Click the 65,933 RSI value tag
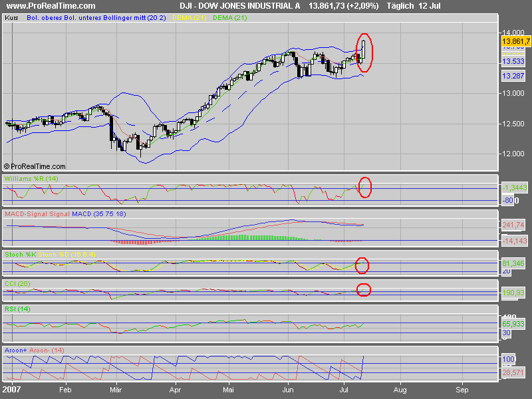 pos(513,324)
